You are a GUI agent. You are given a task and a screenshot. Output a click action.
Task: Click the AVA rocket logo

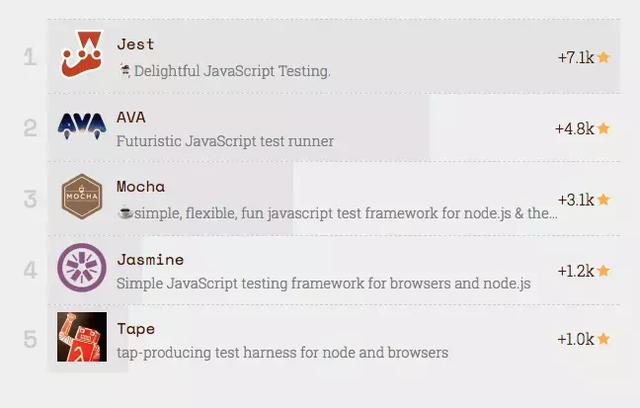tap(82, 126)
